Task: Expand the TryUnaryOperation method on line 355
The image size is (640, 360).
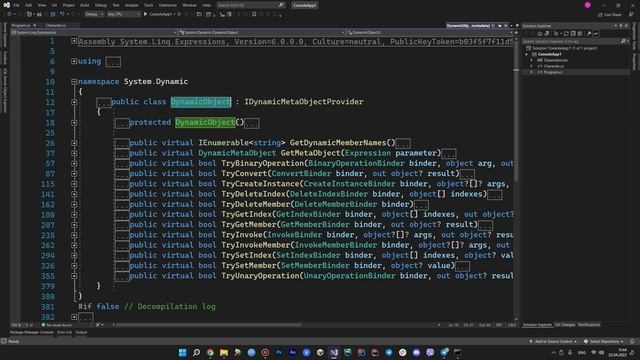Action: [74, 276]
